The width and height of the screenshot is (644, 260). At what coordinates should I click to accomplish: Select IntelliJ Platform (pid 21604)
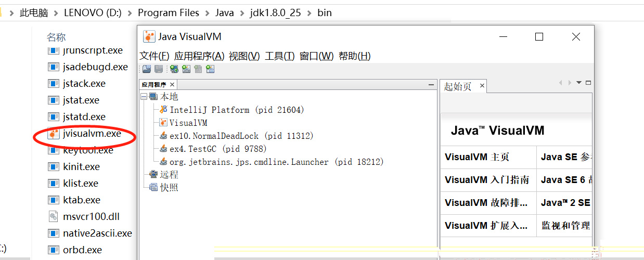click(237, 110)
